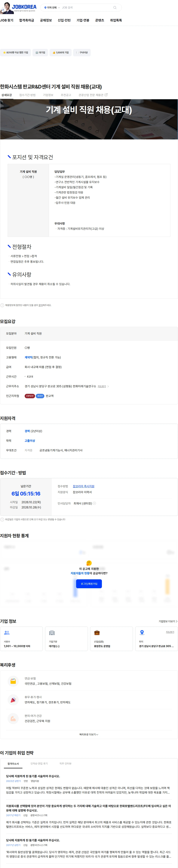The width and height of the screenshot is (178, 868).
Task: Open 지도보기 in the 위치 card
Action: click(x=170, y=632)
